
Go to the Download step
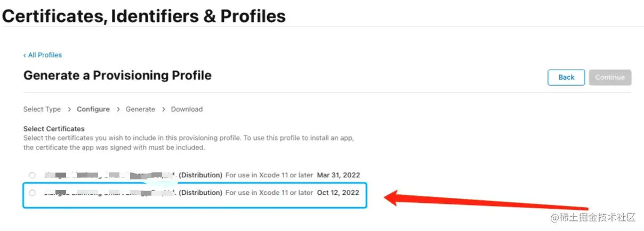187,109
